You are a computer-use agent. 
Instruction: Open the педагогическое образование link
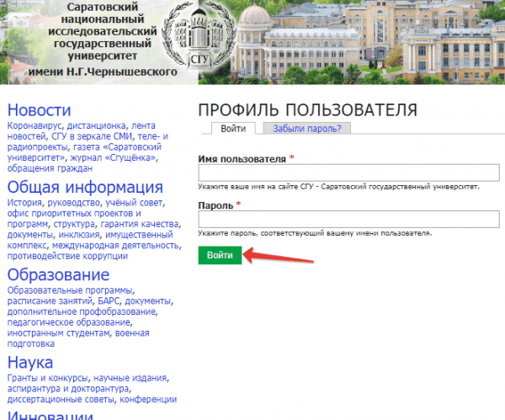pyautogui.click(x=69, y=322)
